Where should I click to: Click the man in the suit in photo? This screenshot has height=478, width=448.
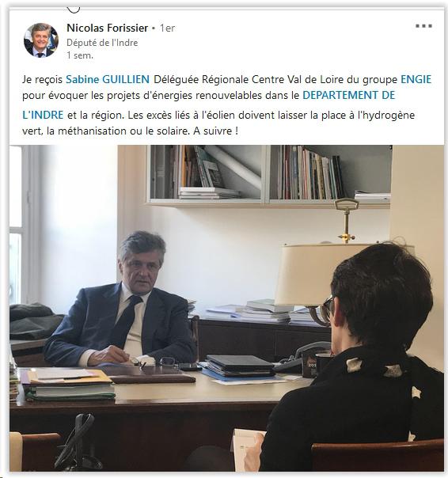click(x=122, y=300)
